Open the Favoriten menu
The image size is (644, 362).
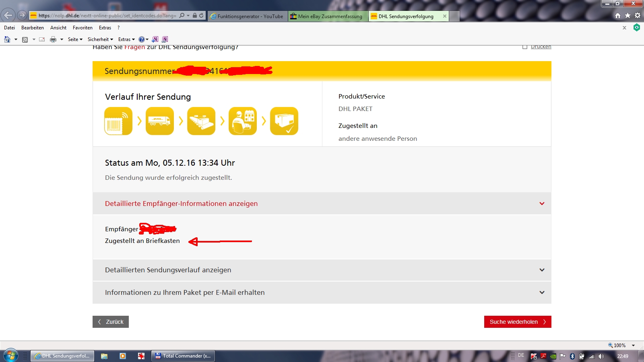pyautogui.click(x=83, y=28)
